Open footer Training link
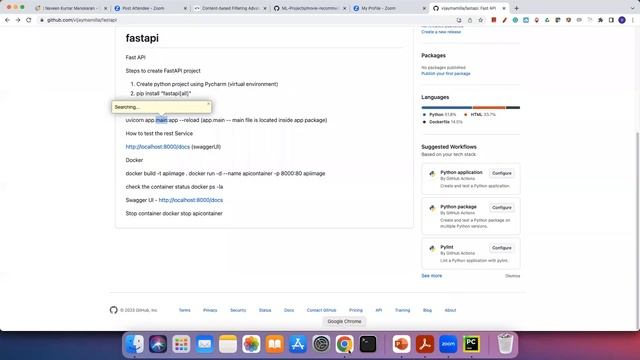The width and height of the screenshot is (640, 360). 402,310
